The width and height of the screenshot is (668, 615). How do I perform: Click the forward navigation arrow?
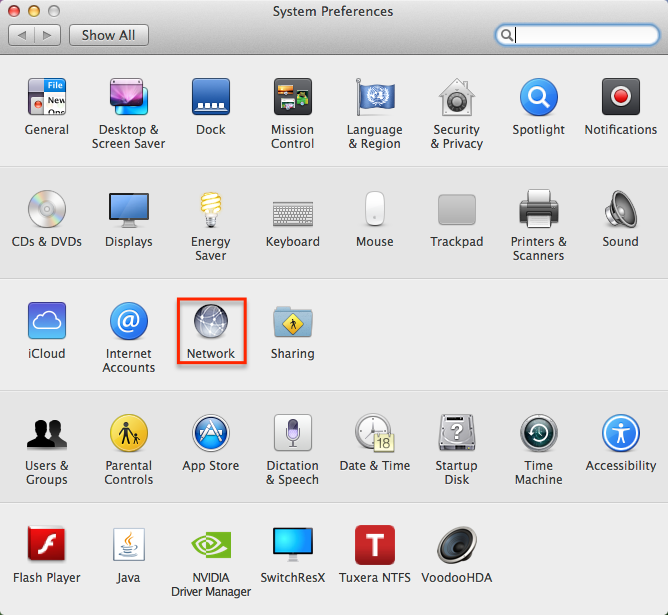[x=47, y=35]
